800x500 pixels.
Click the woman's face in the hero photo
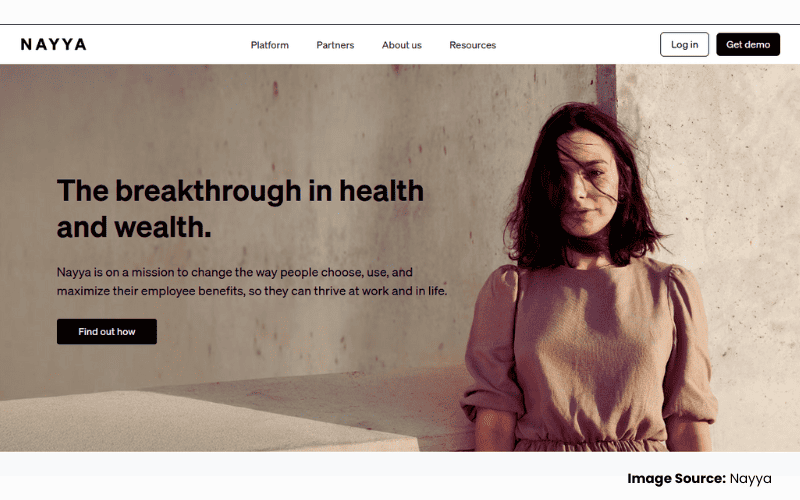[x=588, y=186]
